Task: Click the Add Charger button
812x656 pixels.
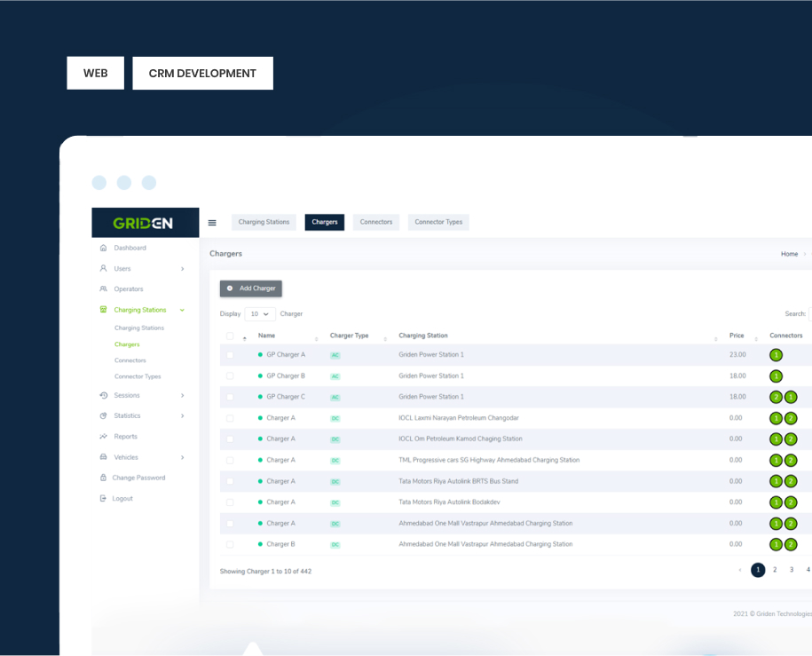Action: tap(251, 288)
